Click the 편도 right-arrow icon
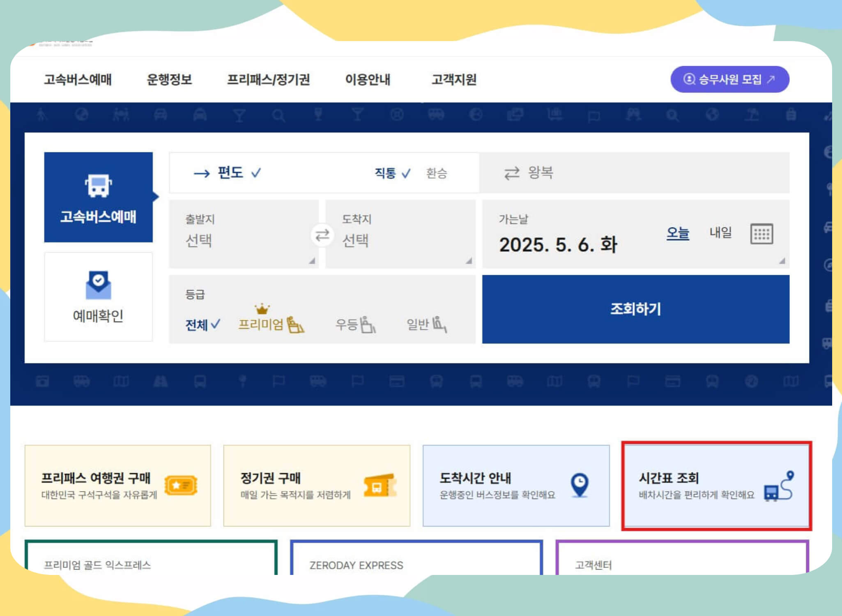 (x=202, y=174)
